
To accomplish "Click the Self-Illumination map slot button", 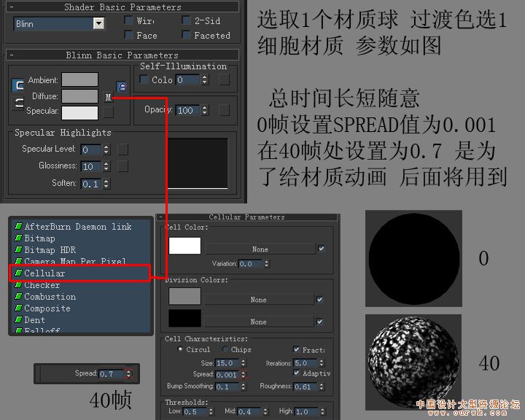I will coord(224,79).
